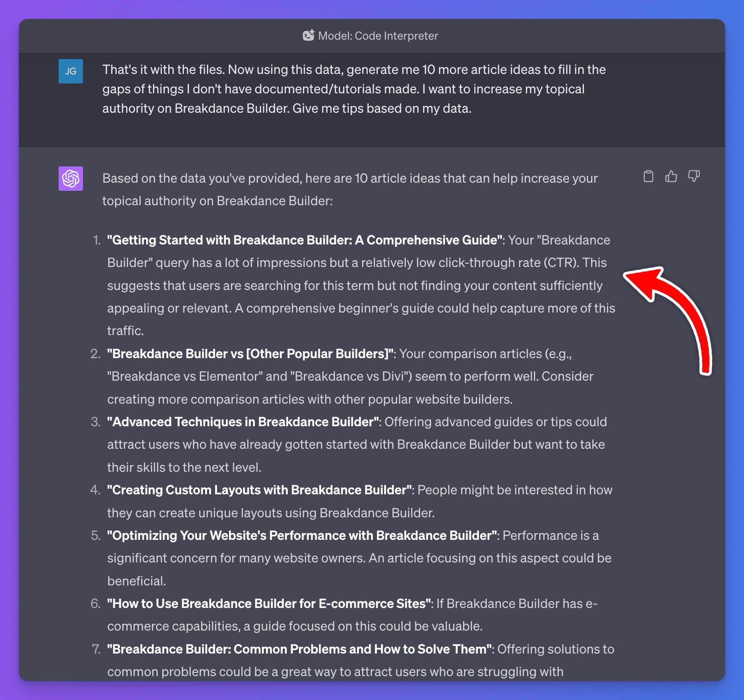
Task: Click the text 'significant concern for many website owners'
Action: (x=236, y=558)
